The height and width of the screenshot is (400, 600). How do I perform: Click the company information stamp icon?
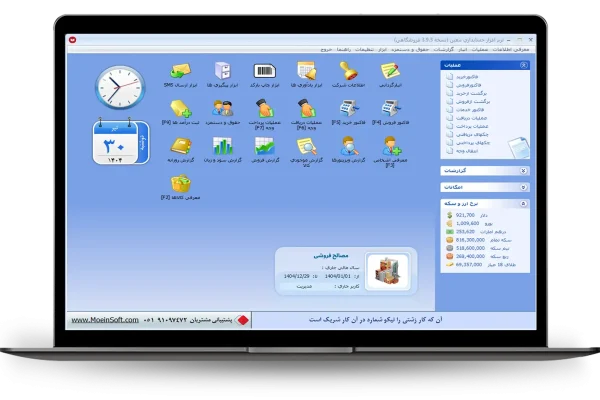pos(348,73)
